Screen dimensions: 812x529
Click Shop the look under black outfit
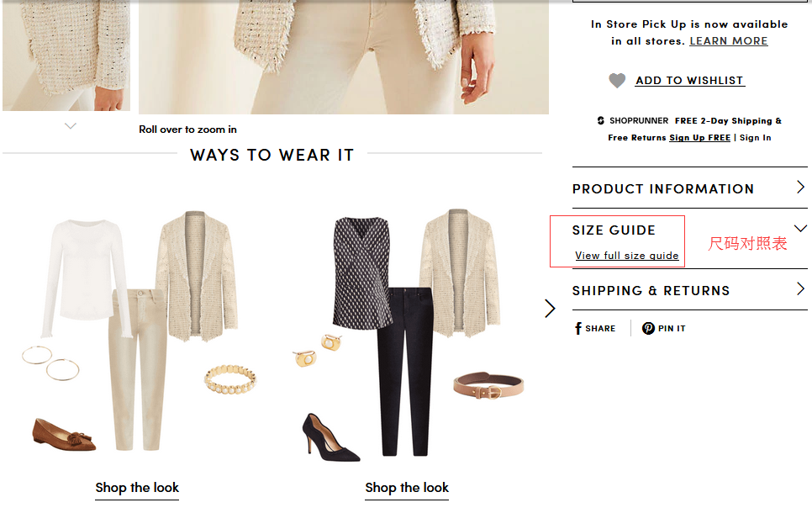point(407,488)
